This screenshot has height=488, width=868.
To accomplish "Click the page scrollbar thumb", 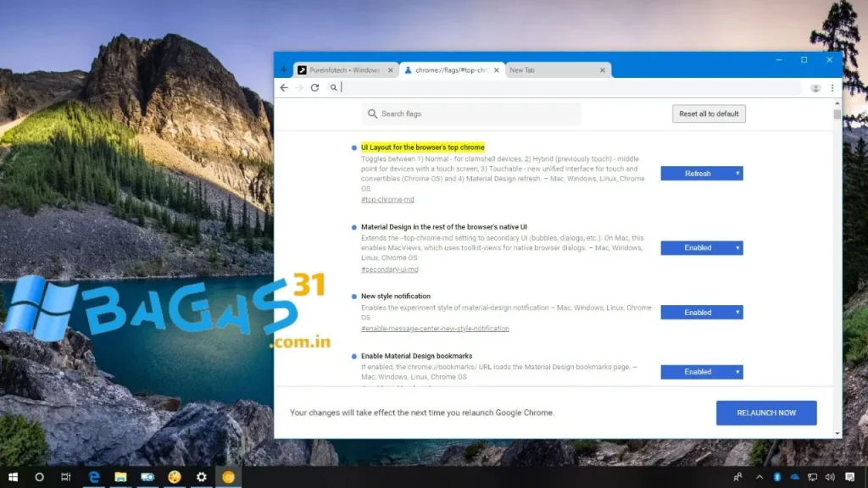I will tap(837, 114).
